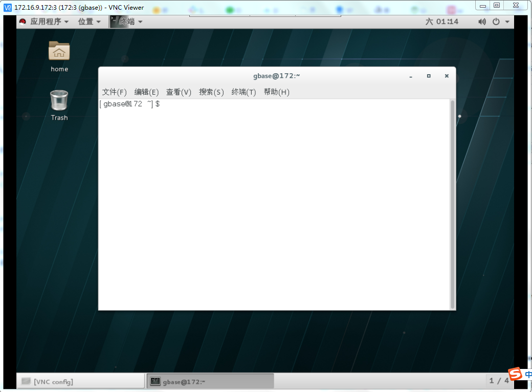Open the 应用程序 menu
The width and height of the screenshot is (532, 392).
coord(50,21)
